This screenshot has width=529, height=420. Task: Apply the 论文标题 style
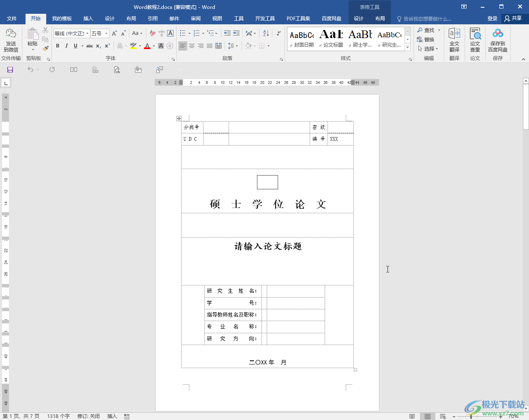[x=331, y=39]
